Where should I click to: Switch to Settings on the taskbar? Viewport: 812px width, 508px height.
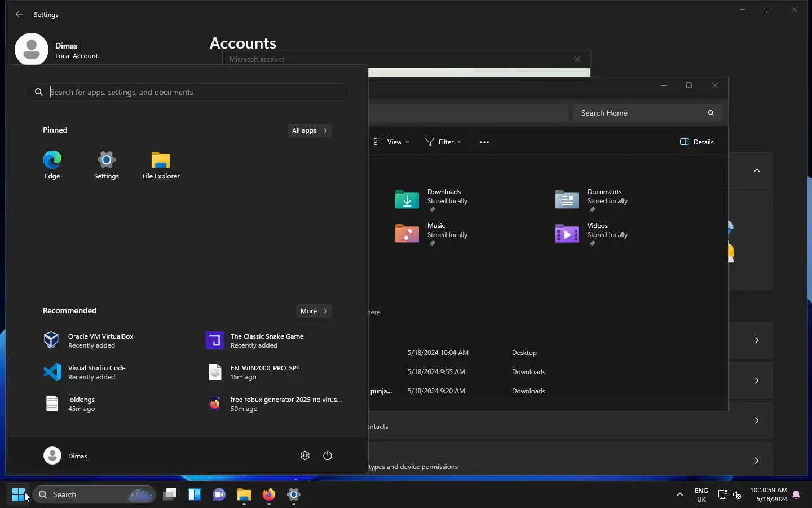[294, 494]
